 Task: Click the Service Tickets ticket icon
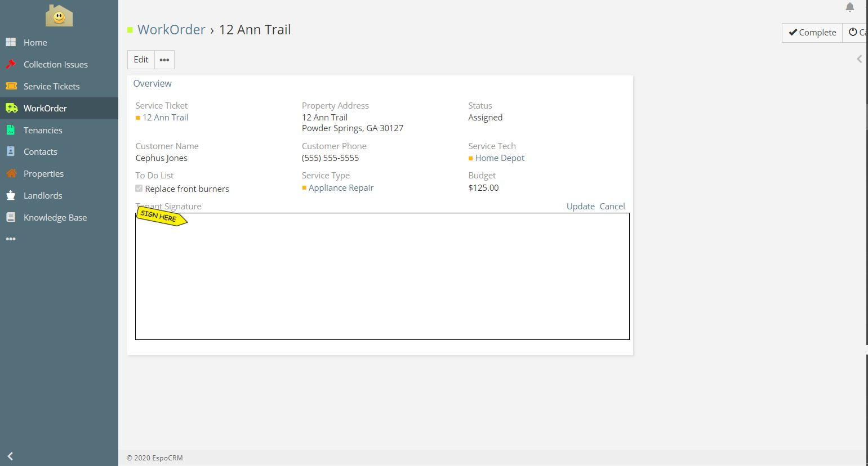click(11, 86)
